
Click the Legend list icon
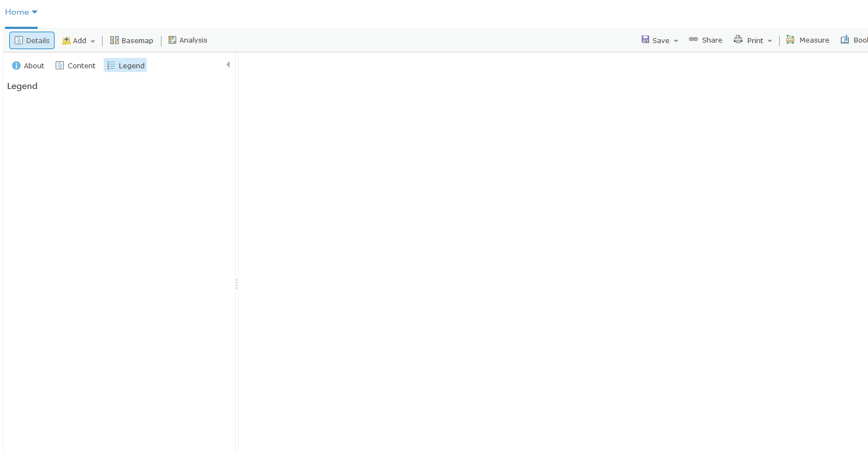tap(111, 66)
